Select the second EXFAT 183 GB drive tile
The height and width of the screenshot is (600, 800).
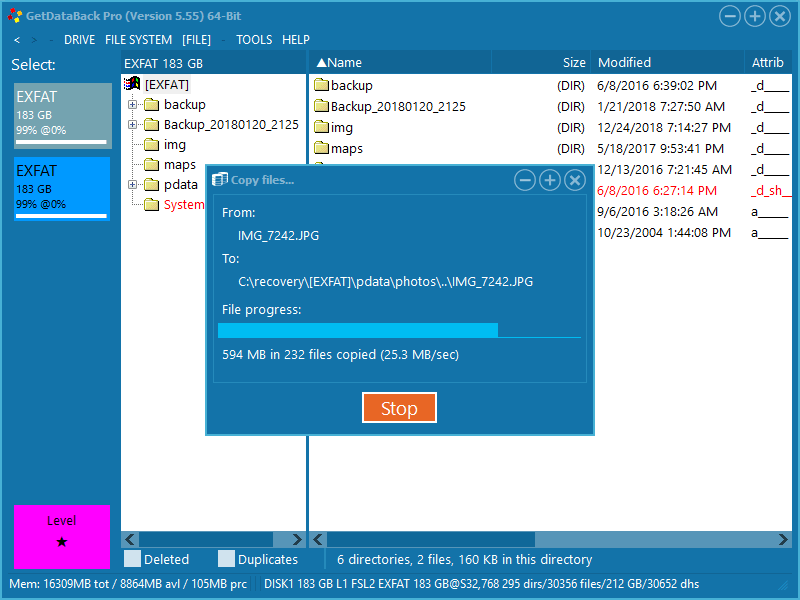tap(61, 189)
